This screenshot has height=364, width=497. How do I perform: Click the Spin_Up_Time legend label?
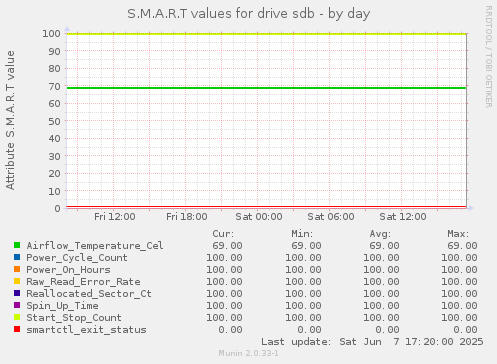coord(62,306)
